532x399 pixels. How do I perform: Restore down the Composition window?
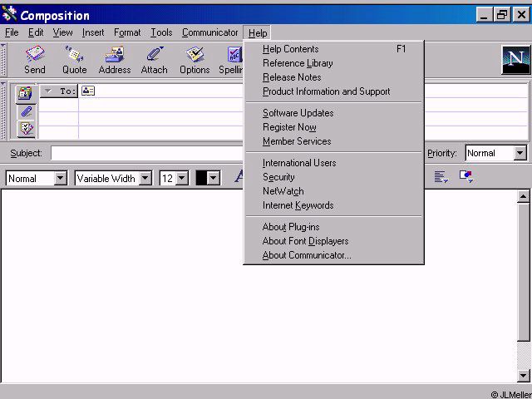tap(502, 15)
